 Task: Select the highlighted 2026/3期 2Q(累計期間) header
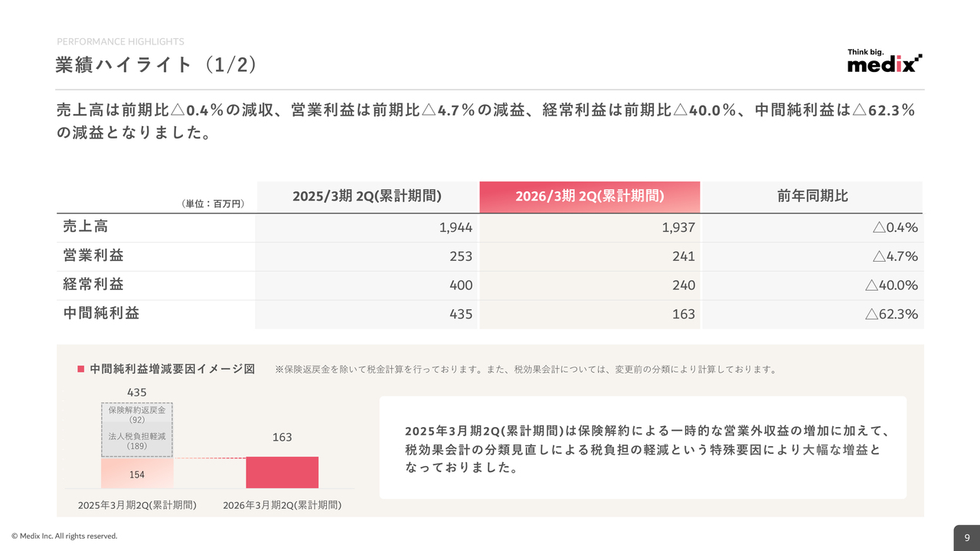(x=590, y=197)
